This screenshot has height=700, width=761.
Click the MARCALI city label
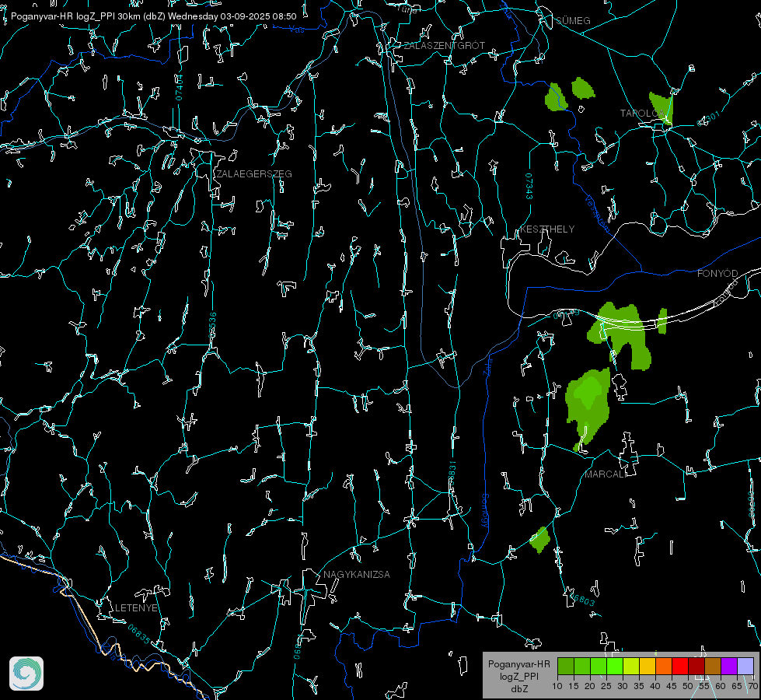[606, 474]
